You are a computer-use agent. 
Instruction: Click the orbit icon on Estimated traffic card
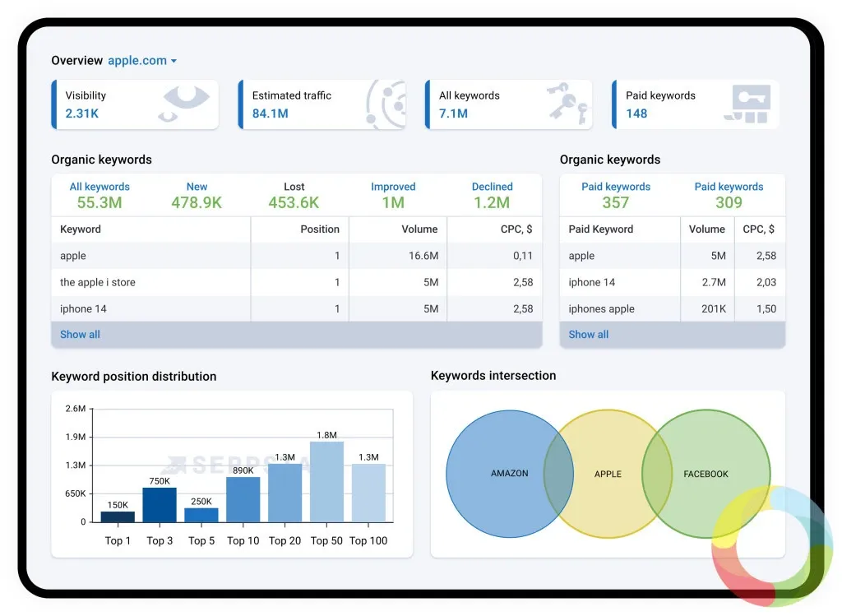(386, 104)
